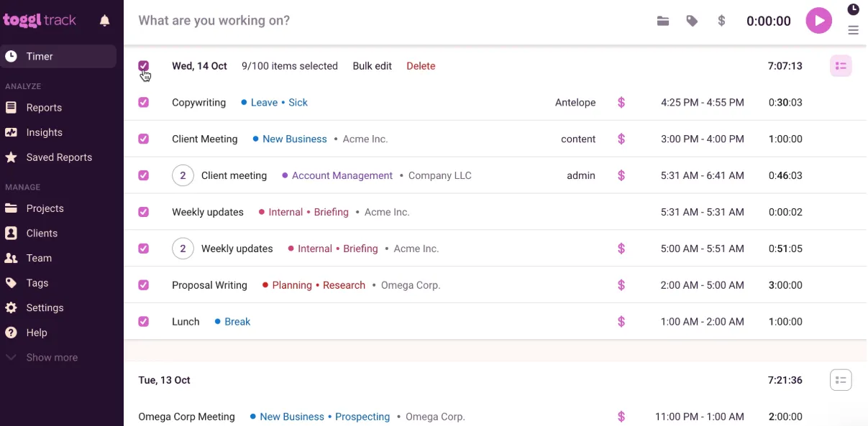Viewport: 868px width, 426px height.
Task: Toggle billable for Omega Corp Meeting entry
Action: tap(621, 417)
